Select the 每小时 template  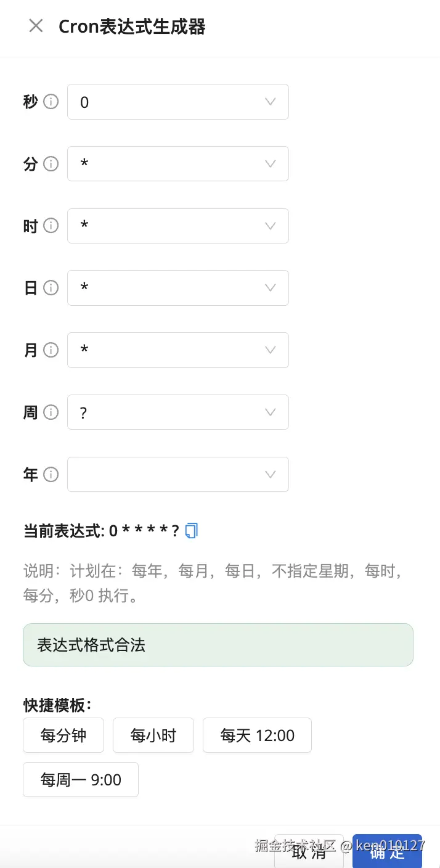coord(153,735)
